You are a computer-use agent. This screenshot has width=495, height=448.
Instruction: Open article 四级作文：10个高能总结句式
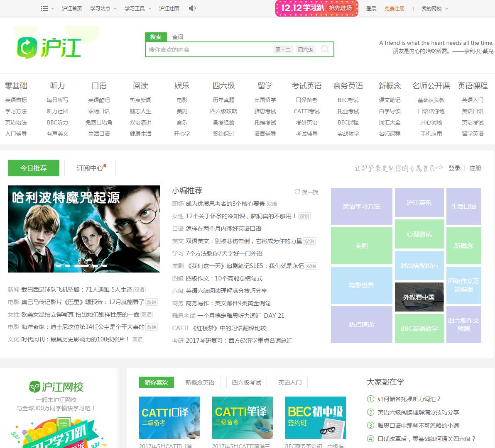tap(224, 278)
